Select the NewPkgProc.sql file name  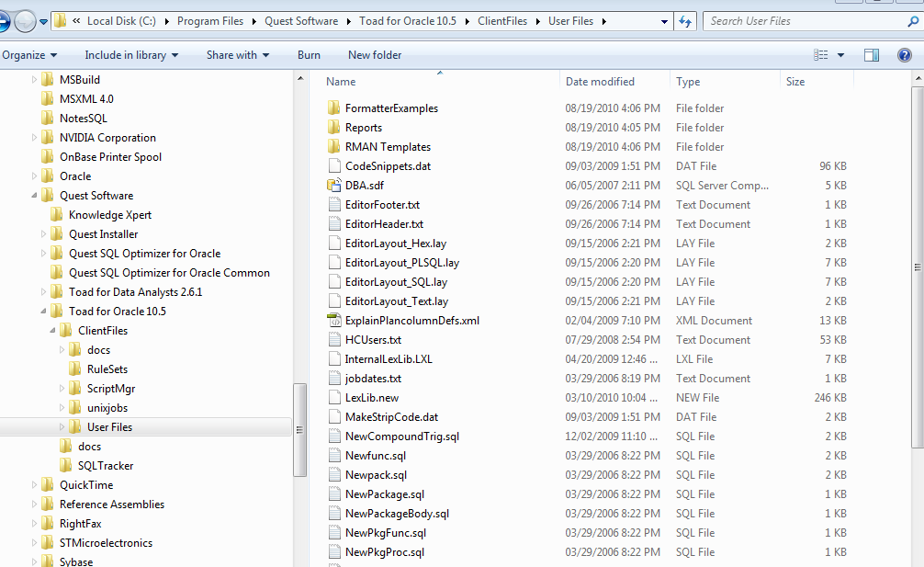click(x=384, y=552)
